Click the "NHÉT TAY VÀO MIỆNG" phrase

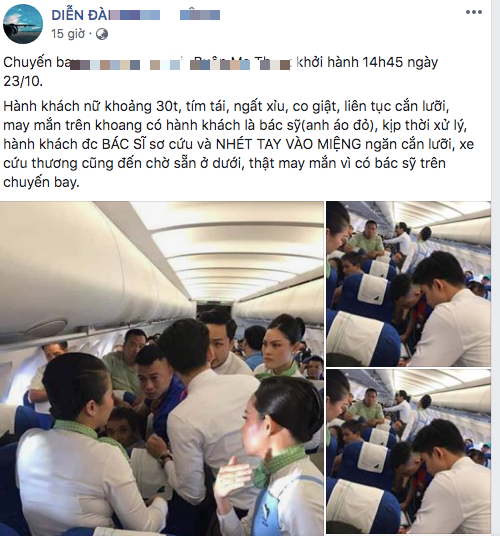288,144
